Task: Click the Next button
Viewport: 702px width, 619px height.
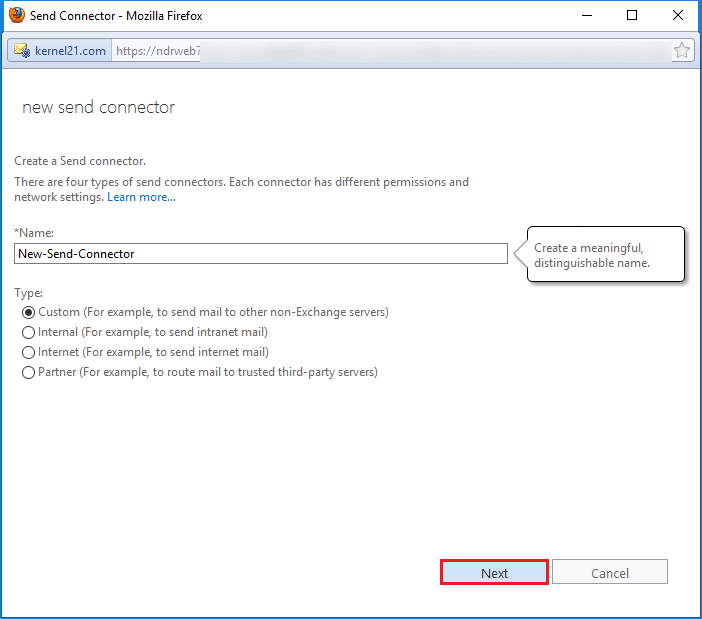Action: [x=494, y=572]
